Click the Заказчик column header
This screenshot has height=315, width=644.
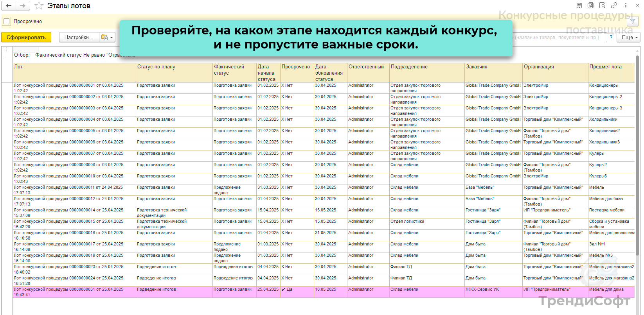coord(493,73)
